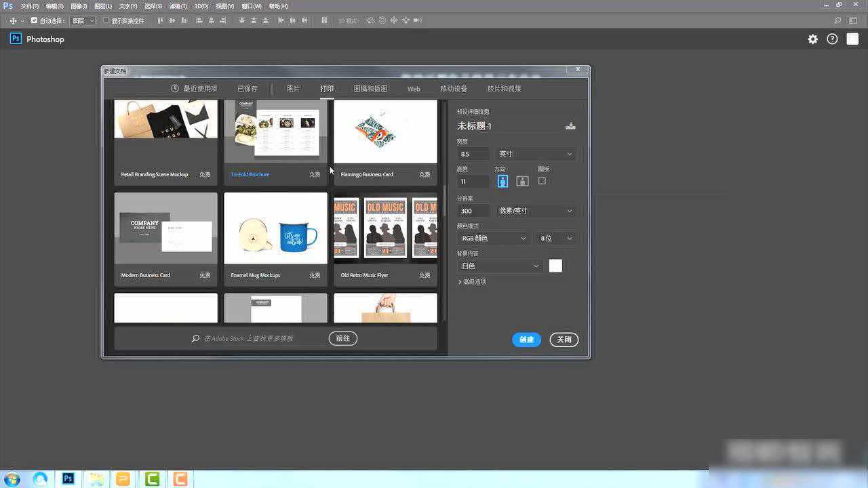This screenshot has height=488, width=868.
Task: Click the distribute right edges icon
Action: (x=304, y=20)
